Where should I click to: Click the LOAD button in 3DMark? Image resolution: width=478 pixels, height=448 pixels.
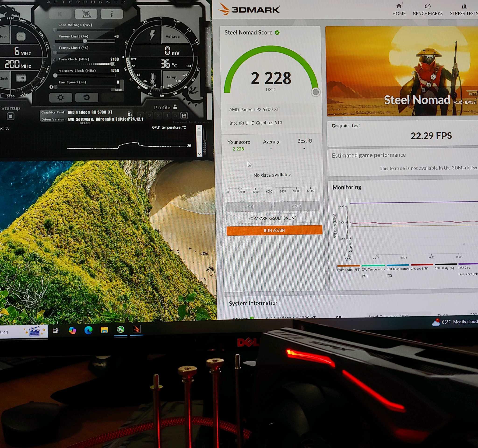(249, 206)
